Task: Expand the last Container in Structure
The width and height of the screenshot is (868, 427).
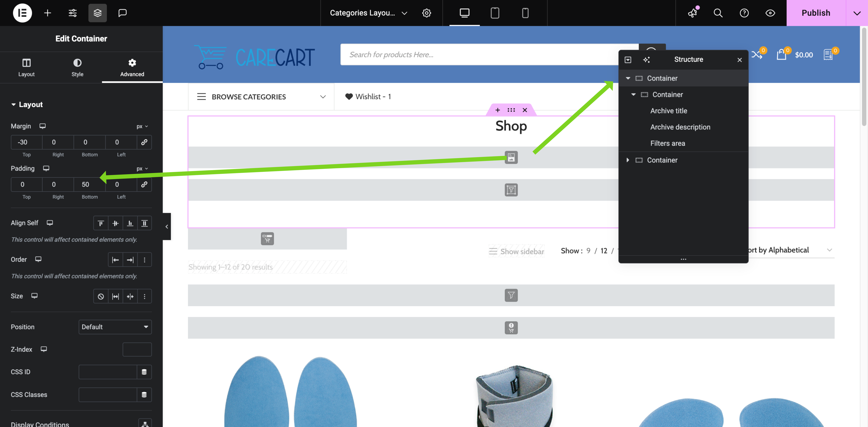Action: click(x=628, y=160)
